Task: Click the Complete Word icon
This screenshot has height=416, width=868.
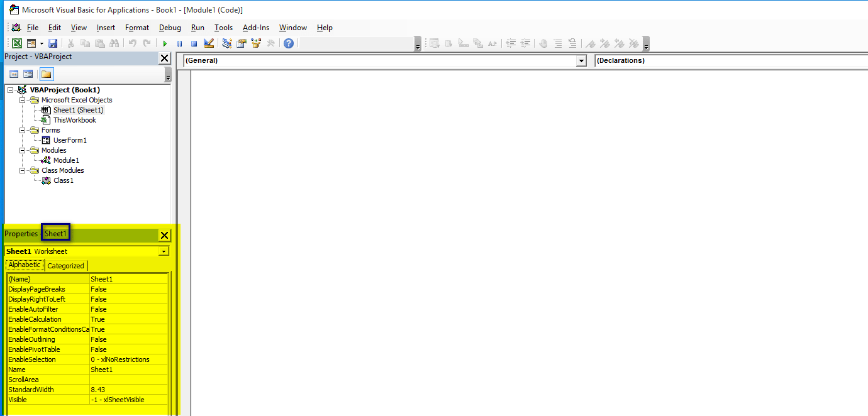Action: coord(492,43)
